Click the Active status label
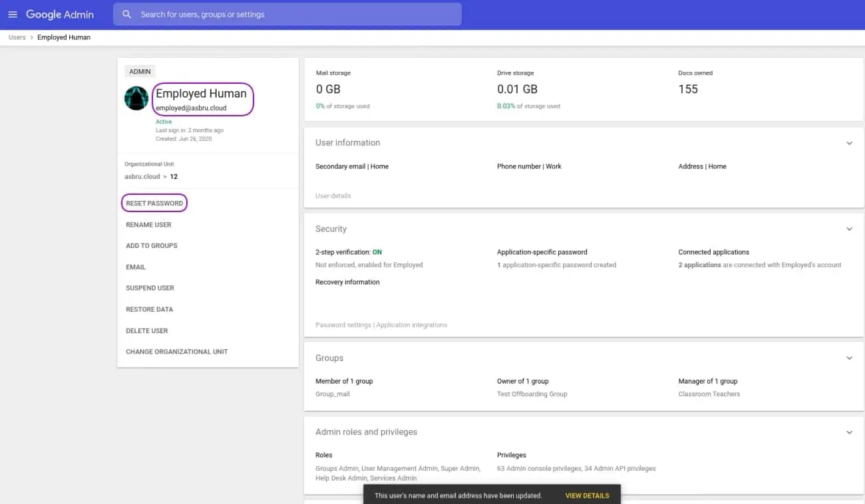This screenshot has height=504, width=865. [164, 122]
